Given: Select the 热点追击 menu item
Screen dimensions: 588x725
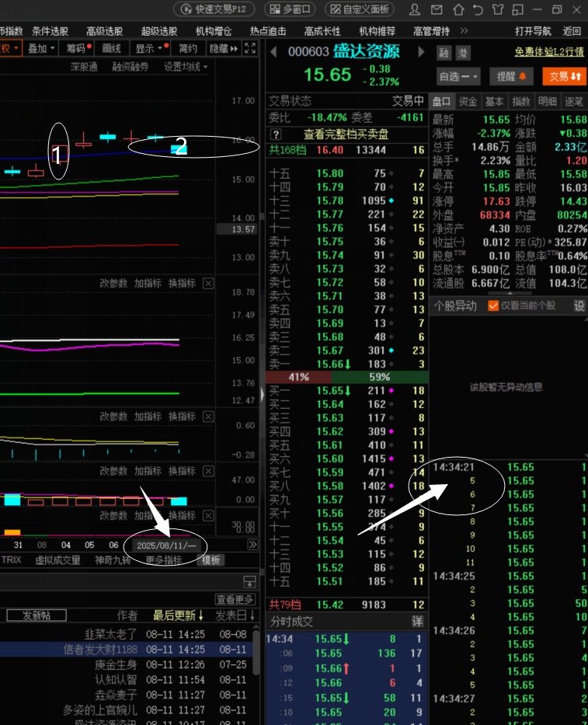Looking at the screenshot, I should click(x=268, y=31).
